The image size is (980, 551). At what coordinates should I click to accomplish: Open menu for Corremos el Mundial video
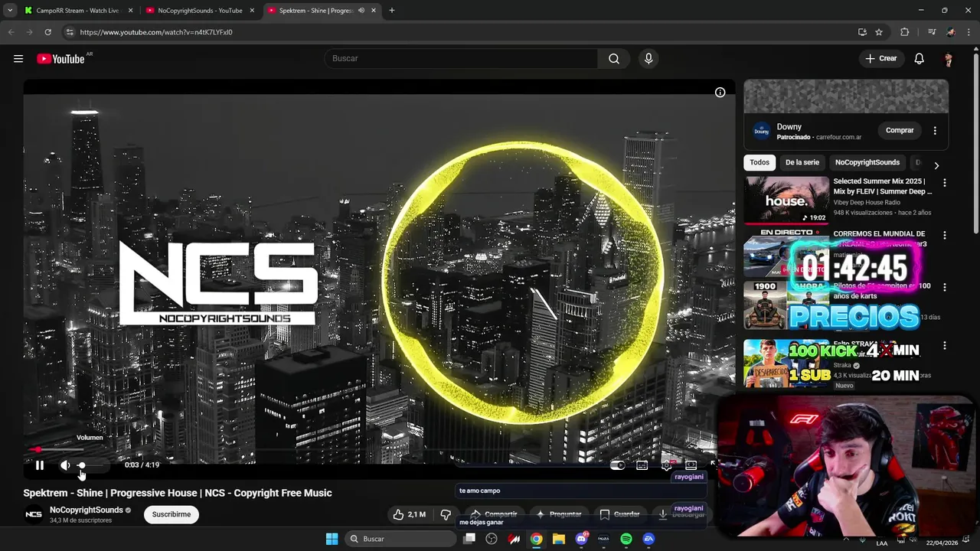[945, 236]
